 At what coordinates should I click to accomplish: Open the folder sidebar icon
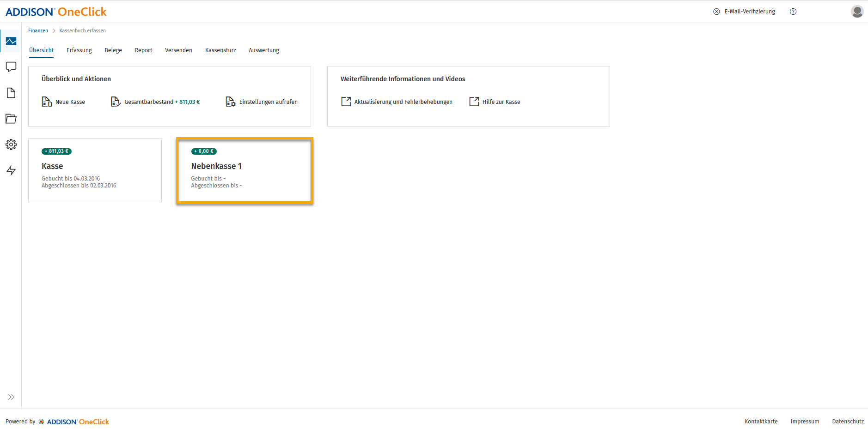coord(11,119)
